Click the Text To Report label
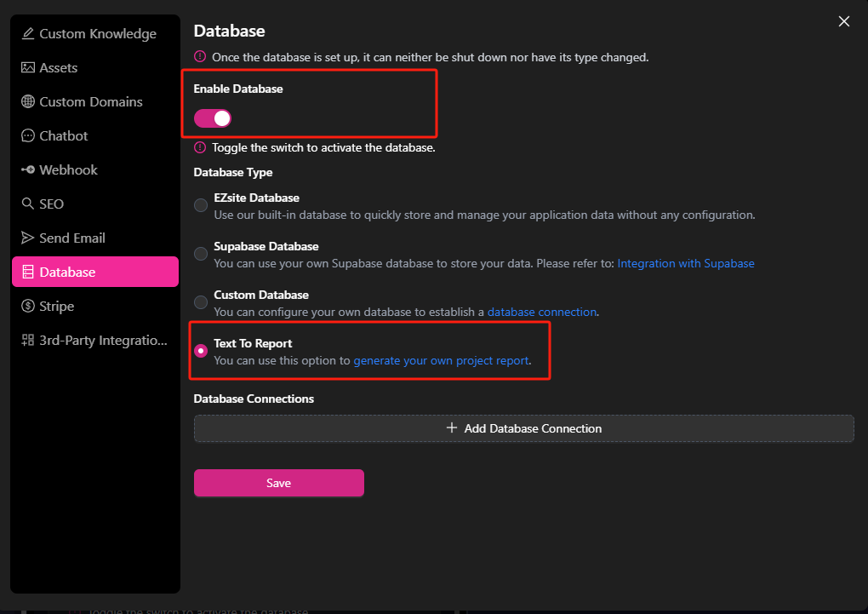 (x=253, y=343)
